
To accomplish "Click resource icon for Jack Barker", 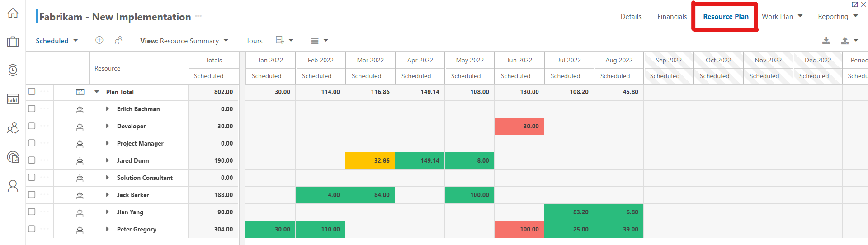I will (x=80, y=195).
